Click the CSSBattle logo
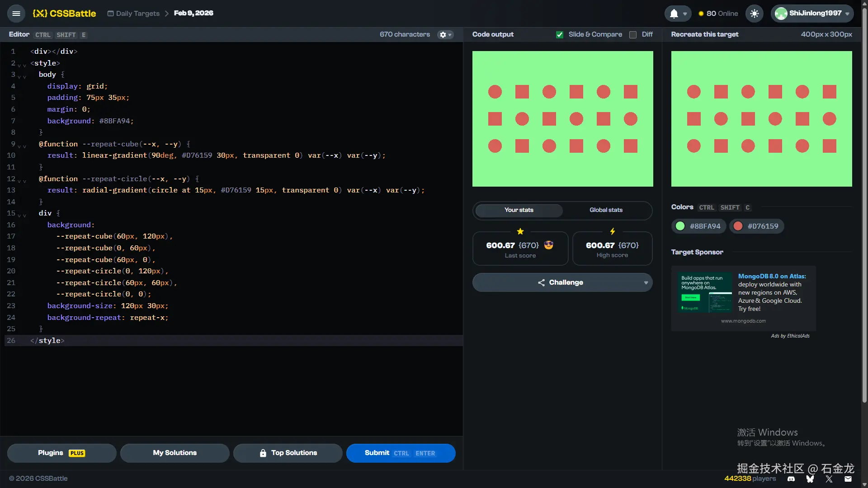Viewport: 868px width, 488px height. tap(64, 14)
